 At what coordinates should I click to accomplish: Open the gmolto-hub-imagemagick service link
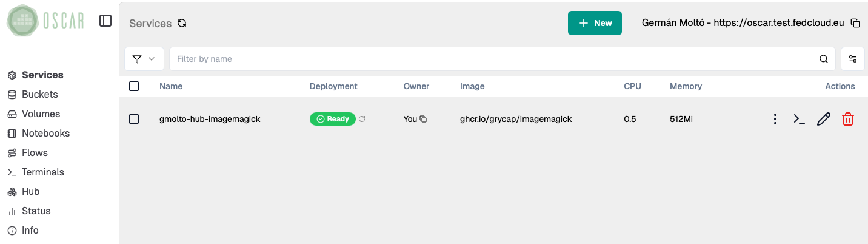click(210, 119)
